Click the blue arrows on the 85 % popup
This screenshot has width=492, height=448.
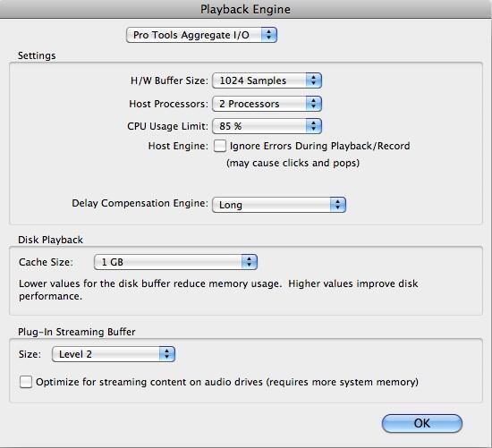(x=313, y=126)
